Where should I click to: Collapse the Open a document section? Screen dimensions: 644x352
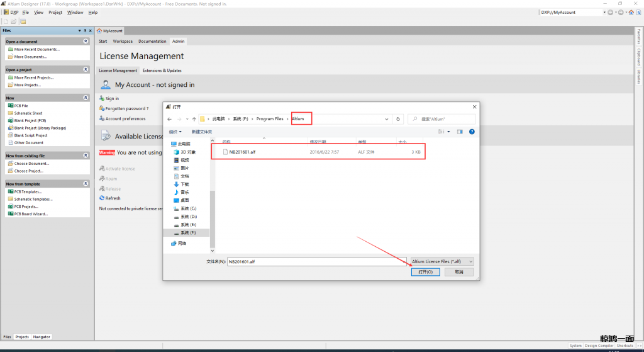tap(86, 42)
